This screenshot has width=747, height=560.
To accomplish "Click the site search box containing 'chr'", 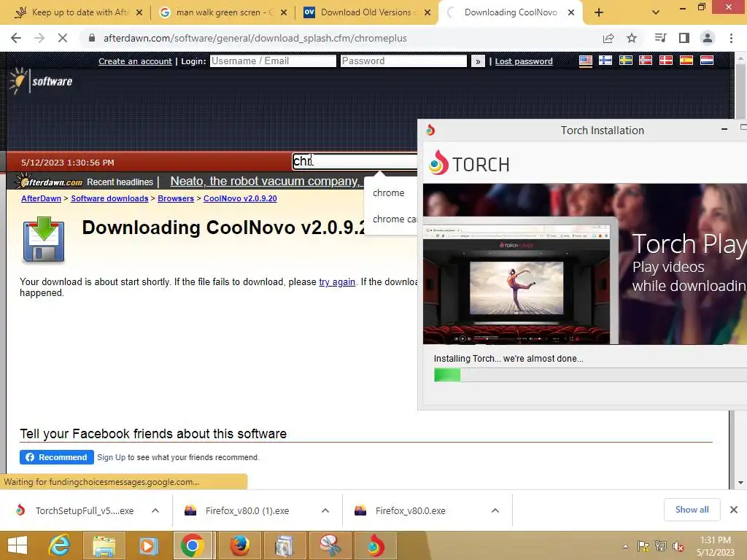I will (x=355, y=161).
